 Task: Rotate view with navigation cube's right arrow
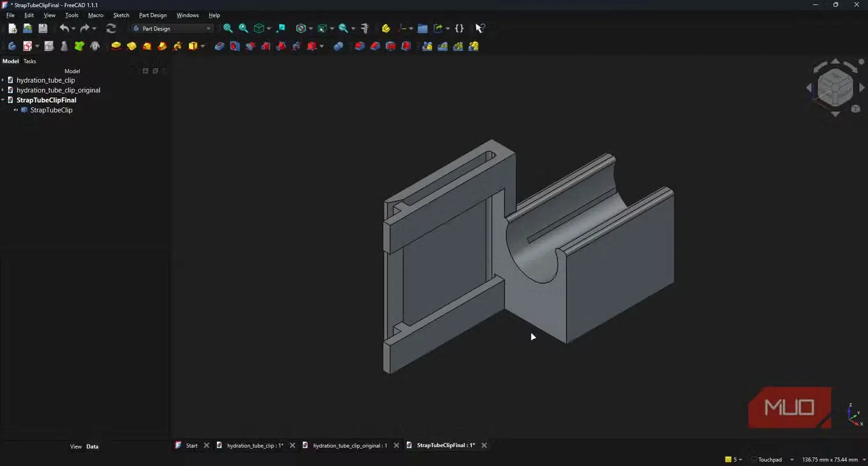(862, 88)
